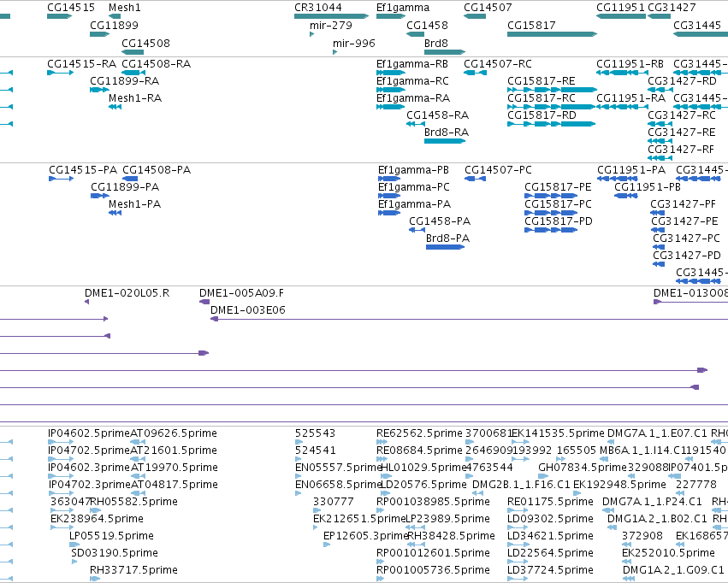
Task: Select the "Mesh1" gene label
Action: click(x=124, y=8)
